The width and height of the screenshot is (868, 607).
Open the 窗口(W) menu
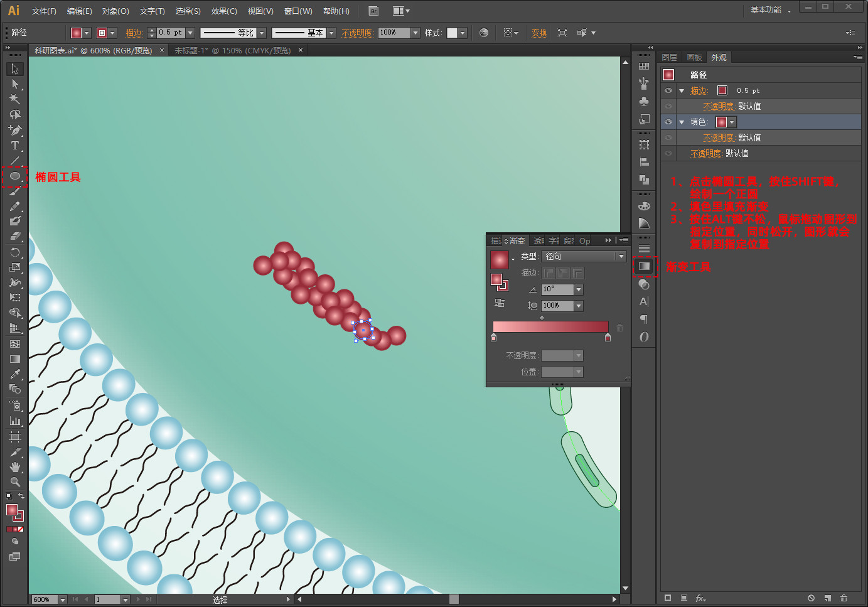click(x=298, y=11)
